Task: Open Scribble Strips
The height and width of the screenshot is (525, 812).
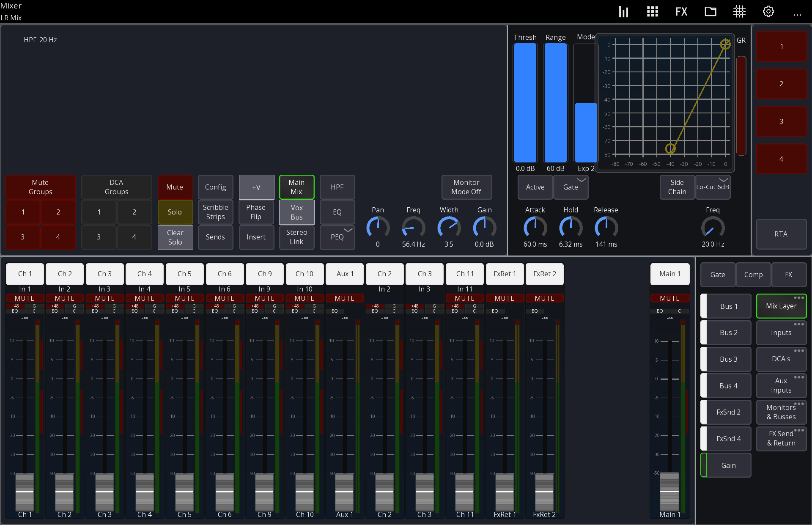Action: pos(215,212)
